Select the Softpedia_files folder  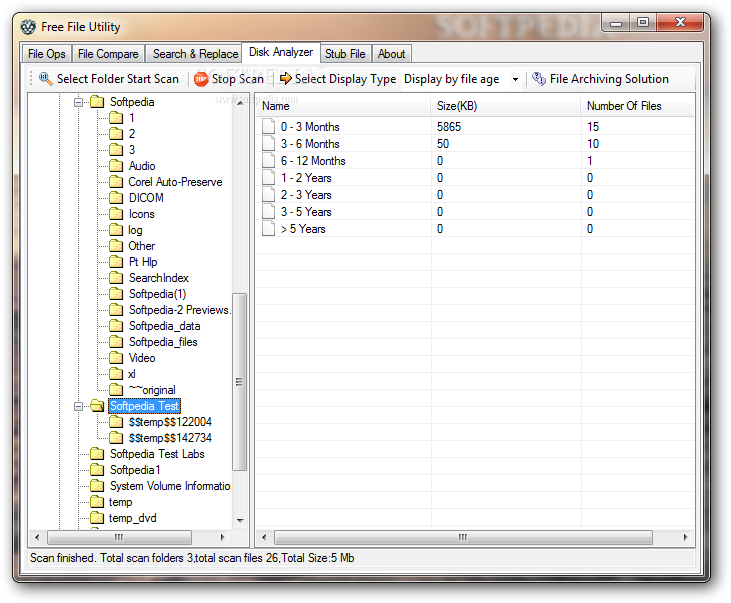163,342
